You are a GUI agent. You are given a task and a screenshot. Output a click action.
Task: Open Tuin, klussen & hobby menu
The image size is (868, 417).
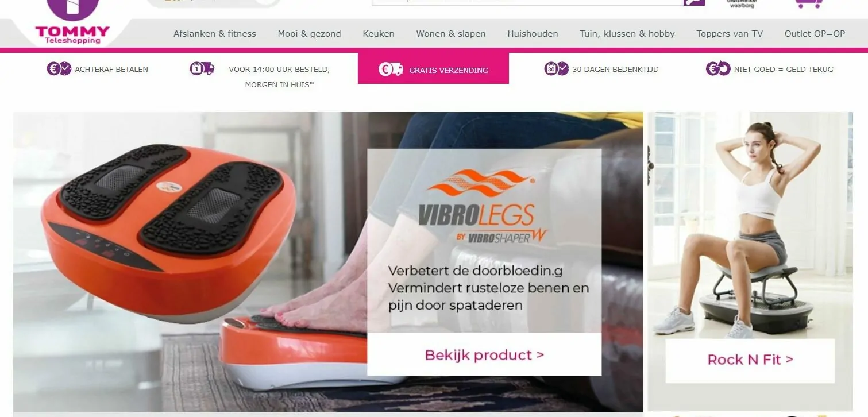click(627, 34)
